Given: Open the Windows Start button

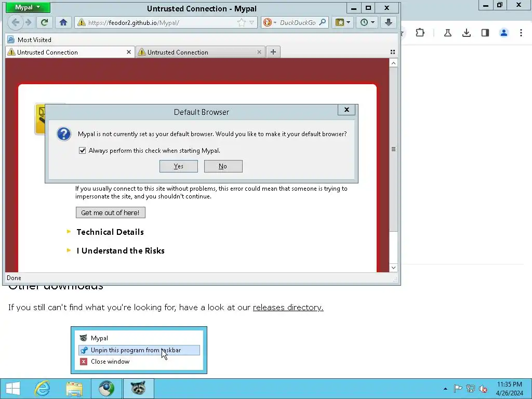Looking at the screenshot, I should (x=13, y=389).
